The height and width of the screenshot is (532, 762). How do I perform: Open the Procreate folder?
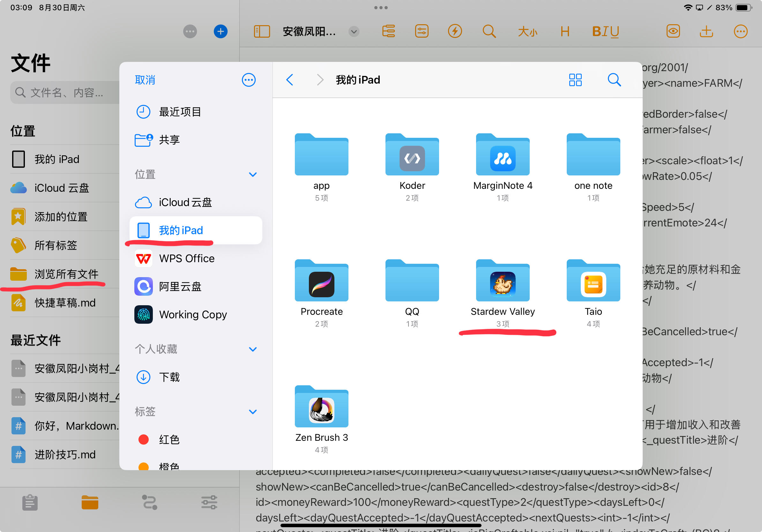tap(321, 293)
